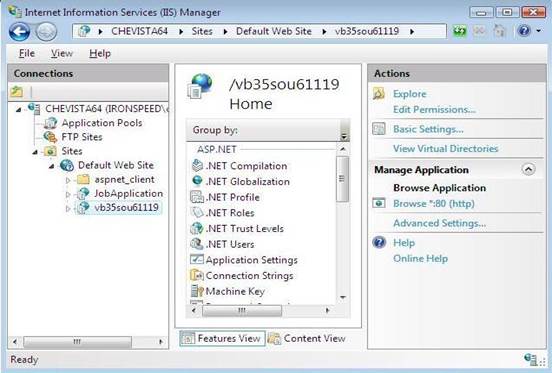Collapse the Manage Application section chevron
The width and height of the screenshot is (552, 373).
528,170
